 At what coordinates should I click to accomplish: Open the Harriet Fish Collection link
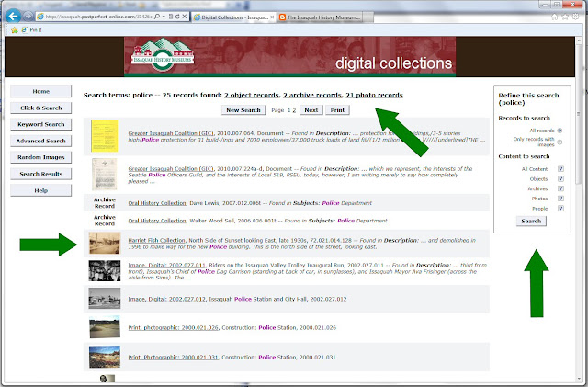click(157, 240)
